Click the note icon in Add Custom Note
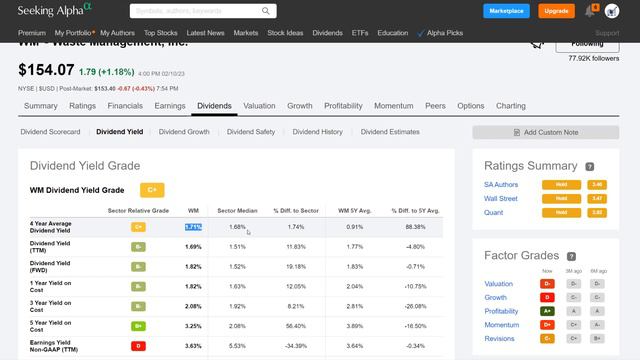Image resolution: width=640 pixels, height=360 pixels. click(x=517, y=132)
